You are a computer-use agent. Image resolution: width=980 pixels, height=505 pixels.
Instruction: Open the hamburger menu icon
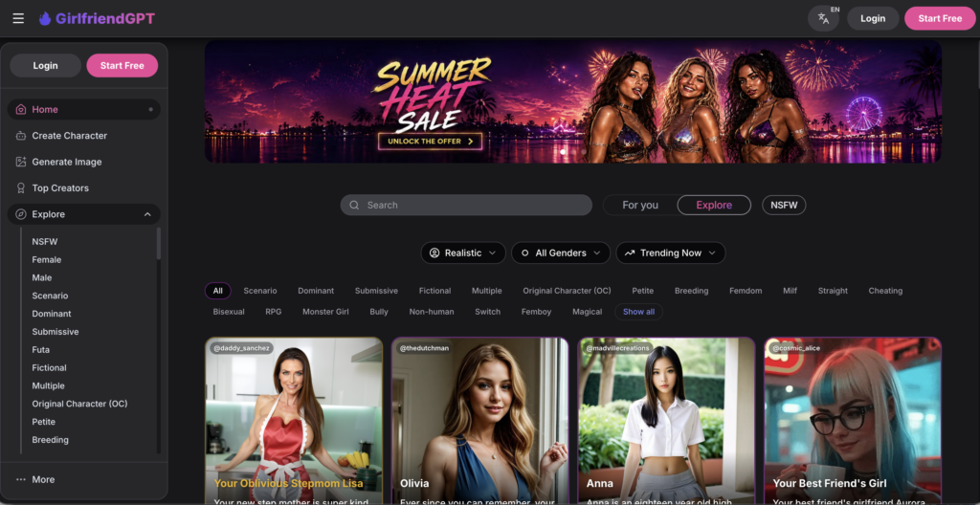(x=18, y=19)
